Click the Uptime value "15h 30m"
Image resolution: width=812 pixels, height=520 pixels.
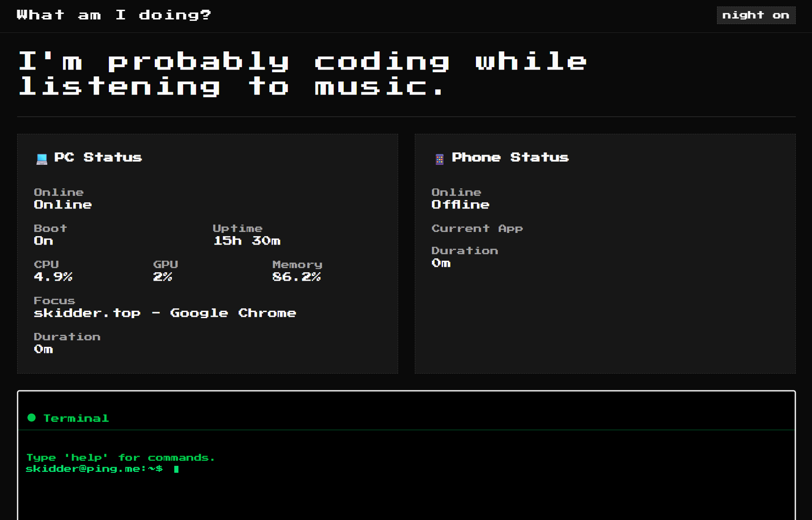pos(247,240)
